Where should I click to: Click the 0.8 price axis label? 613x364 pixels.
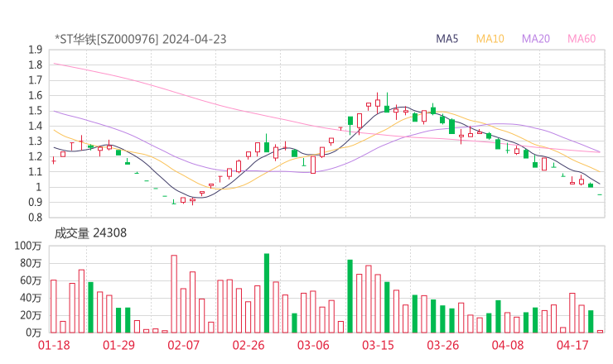coord(35,217)
